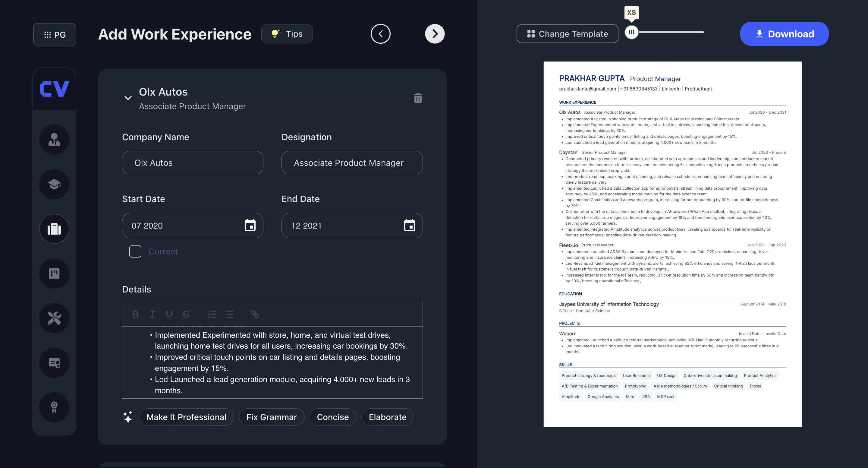Insert a link in Details editor
868x468 pixels.
point(255,314)
